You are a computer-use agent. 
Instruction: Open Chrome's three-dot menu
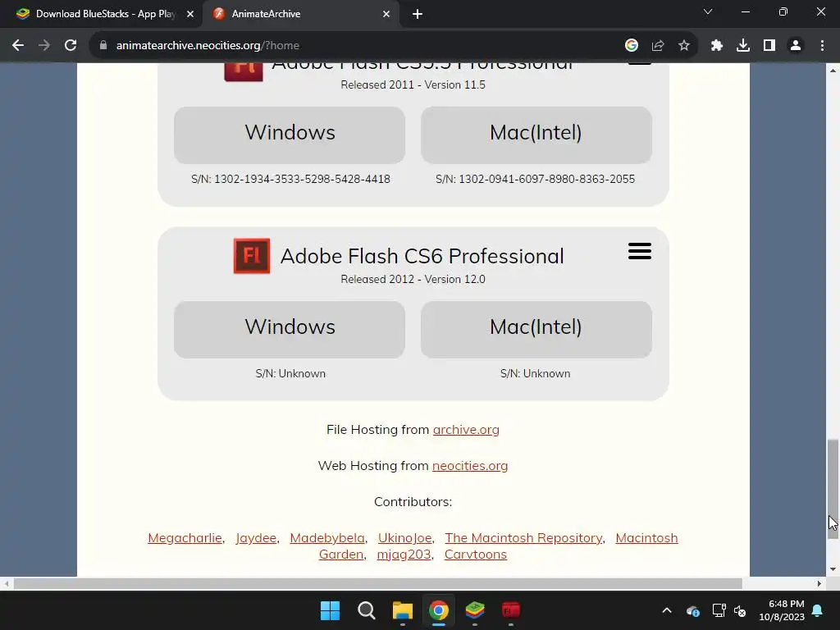point(822,46)
